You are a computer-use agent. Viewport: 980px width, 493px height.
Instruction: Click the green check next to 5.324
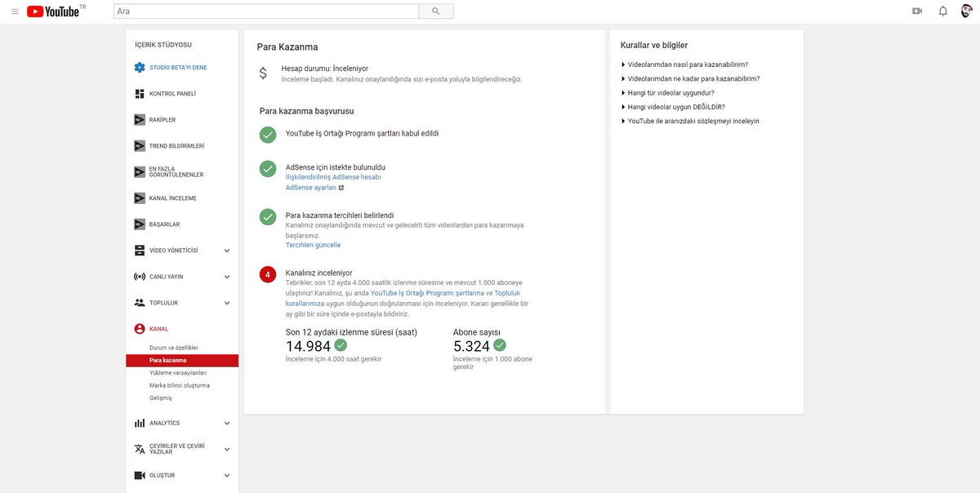pos(500,345)
